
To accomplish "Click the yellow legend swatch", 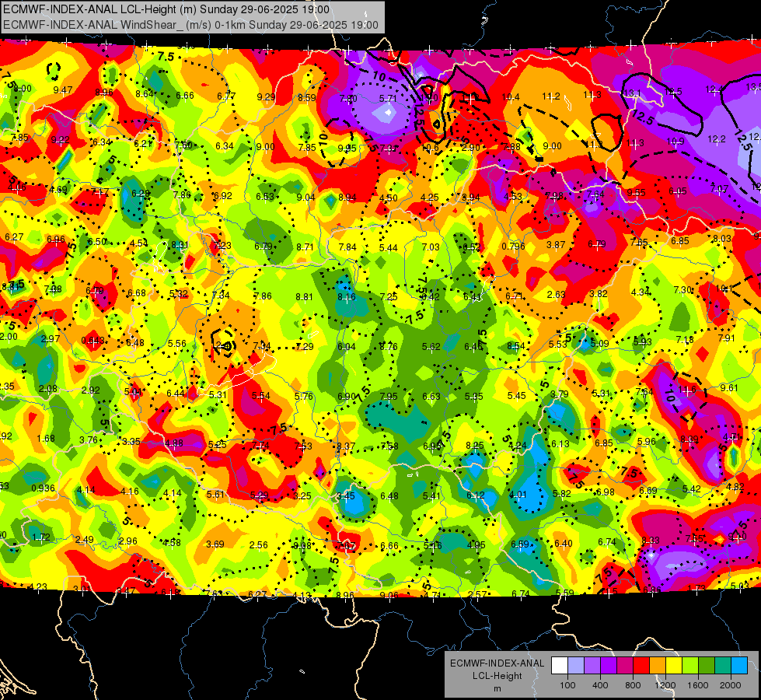I will coord(674,666).
